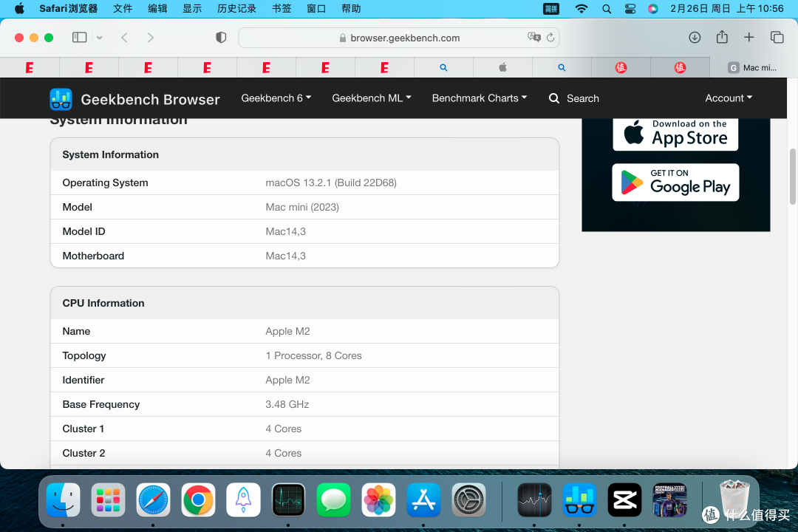798x532 pixels.
Task: Open Search in the Geekbench navigation bar
Action: [x=574, y=98]
